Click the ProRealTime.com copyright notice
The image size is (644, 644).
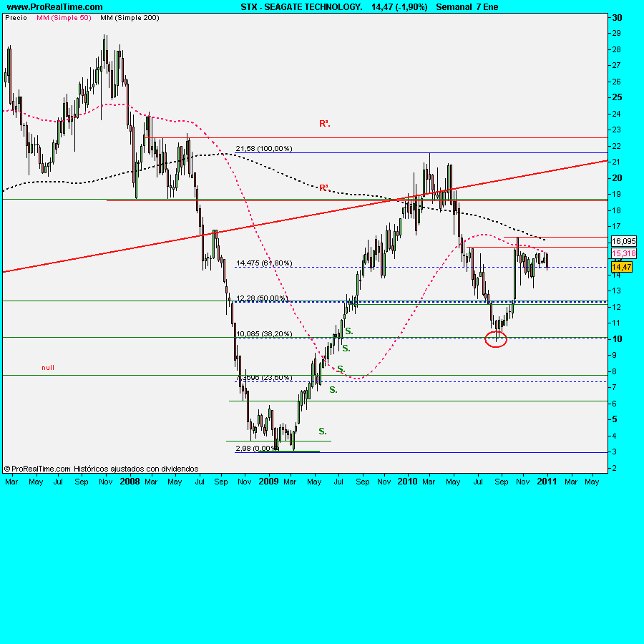click(101, 469)
